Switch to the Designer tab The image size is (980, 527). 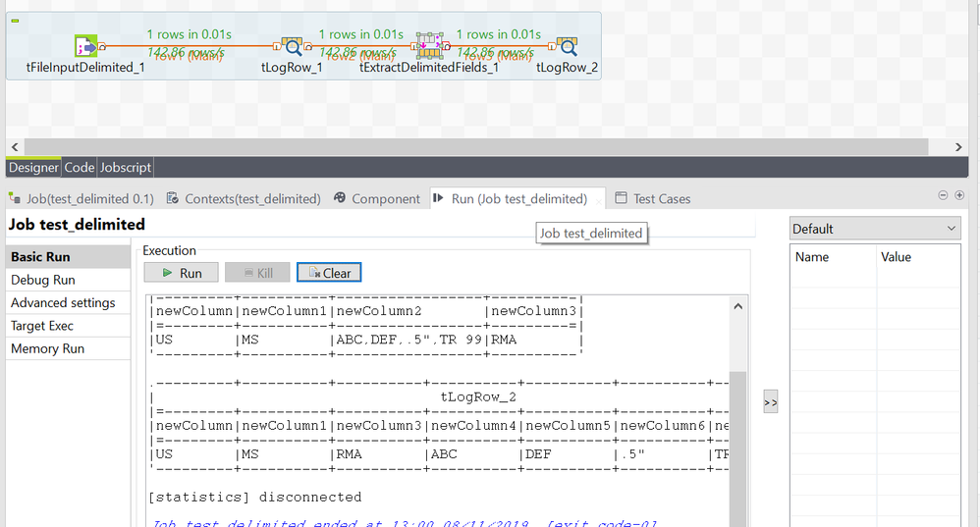[33, 168]
